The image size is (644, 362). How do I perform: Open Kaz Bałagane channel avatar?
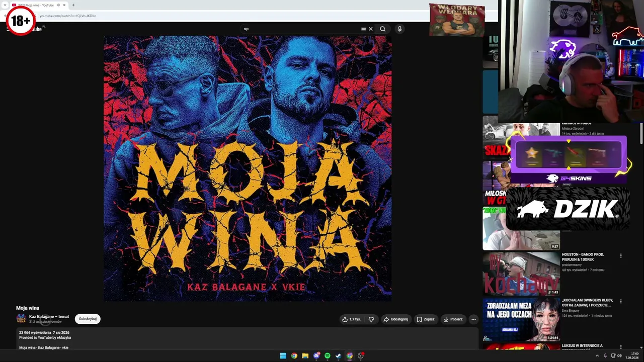click(21, 319)
